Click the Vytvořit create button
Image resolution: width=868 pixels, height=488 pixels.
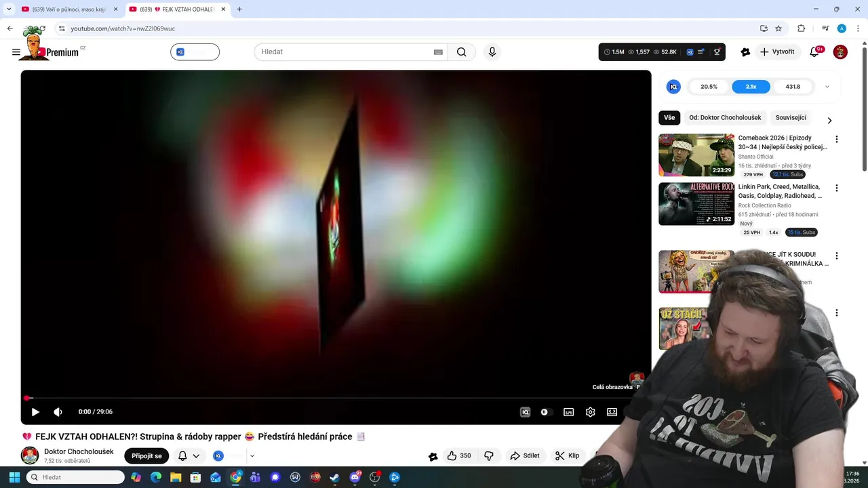pyautogui.click(x=777, y=52)
